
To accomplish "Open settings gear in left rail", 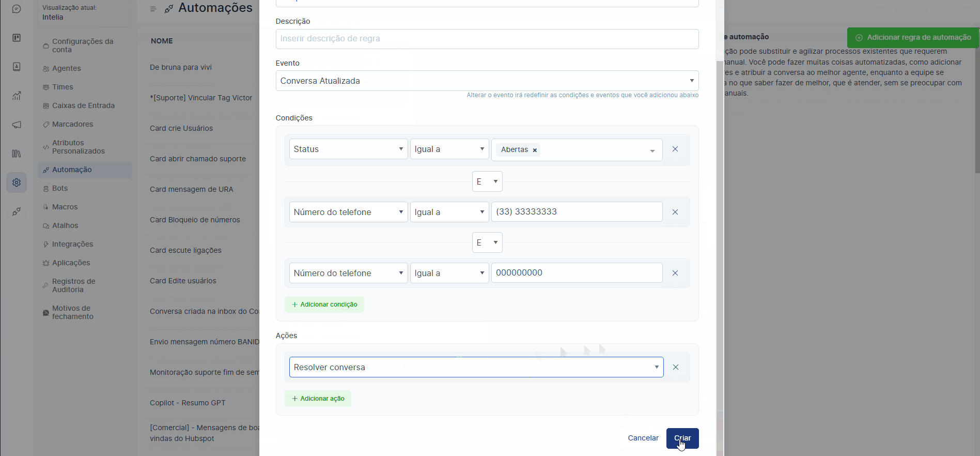I will click(x=17, y=183).
